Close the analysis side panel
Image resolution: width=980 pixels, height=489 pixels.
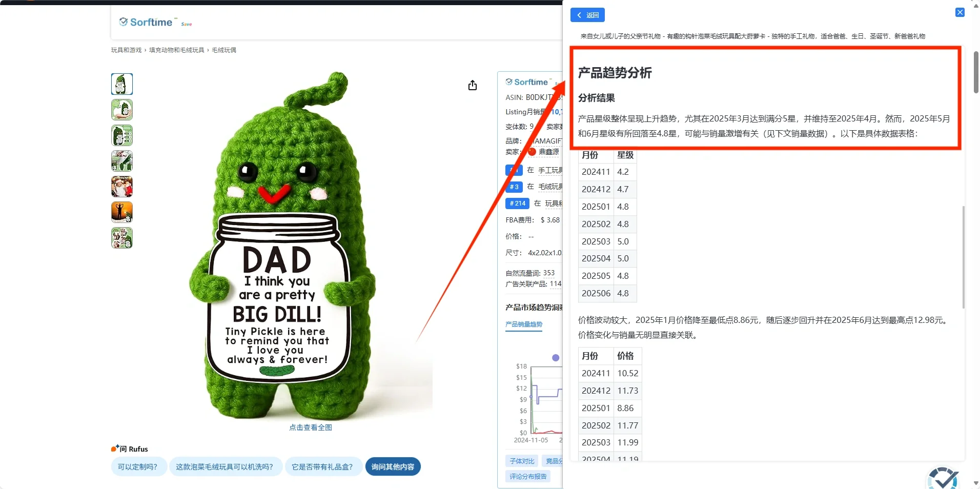click(960, 12)
